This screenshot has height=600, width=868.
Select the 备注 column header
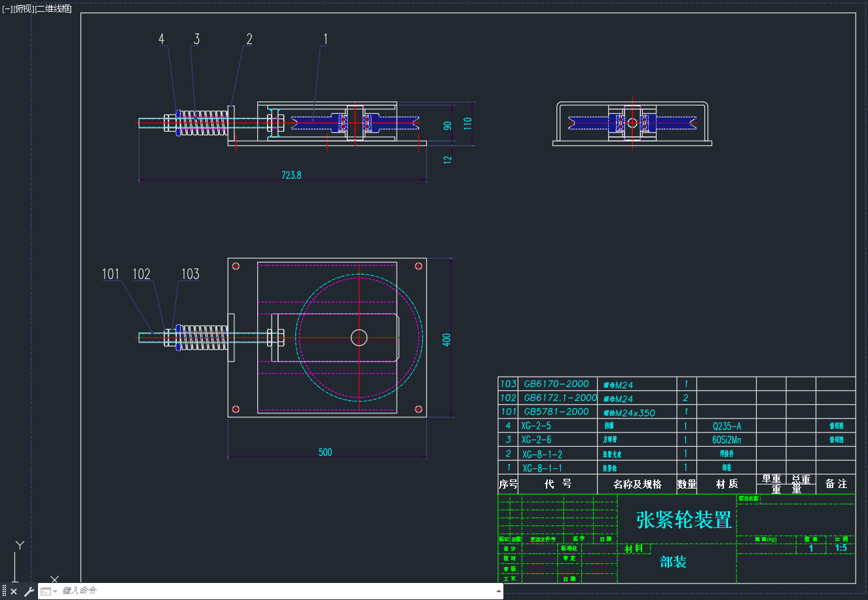pyautogui.click(x=836, y=483)
